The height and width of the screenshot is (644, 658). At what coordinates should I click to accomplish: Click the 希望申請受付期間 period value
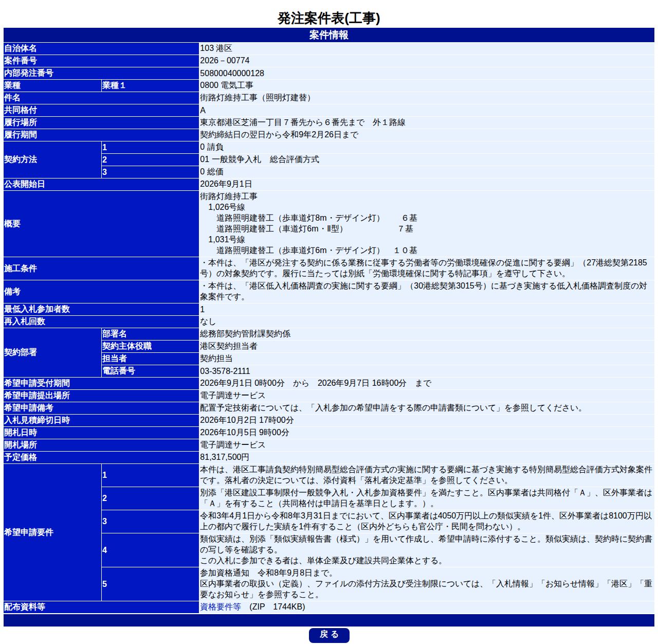click(316, 383)
